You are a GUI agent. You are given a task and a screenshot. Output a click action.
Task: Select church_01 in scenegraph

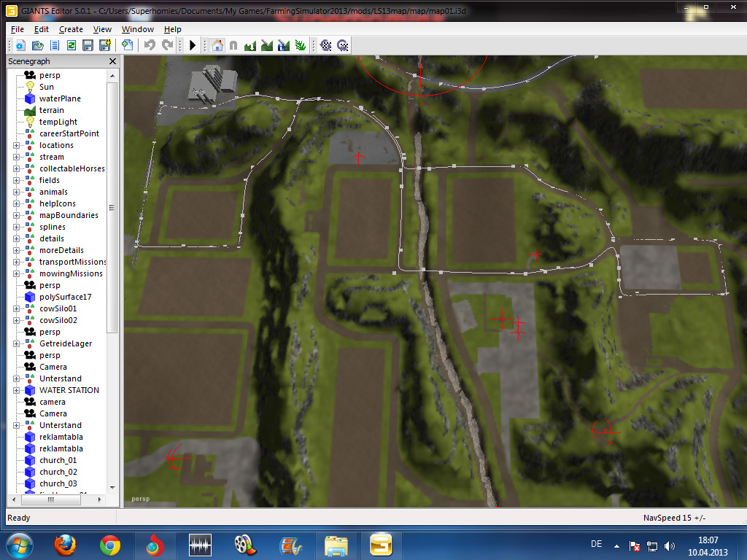[x=58, y=460]
